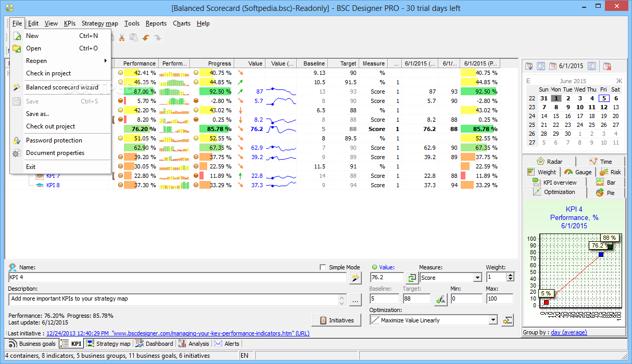Click Exit in the File menu
The image size is (632, 364).
click(x=61, y=167)
